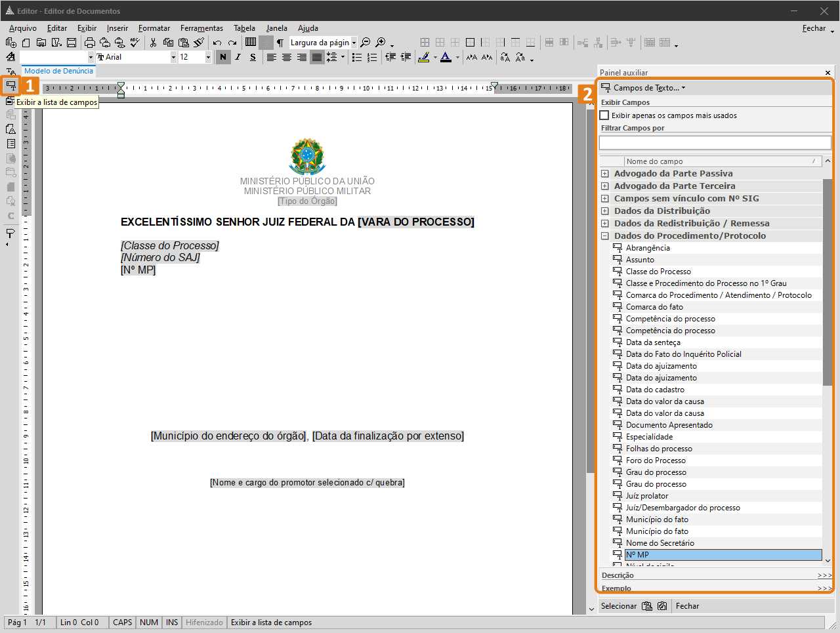The width and height of the screenshot is (840, 633).
Task: Toggle Exibir apenas os campos mais usados checkbox
Action: coord(604,115)
